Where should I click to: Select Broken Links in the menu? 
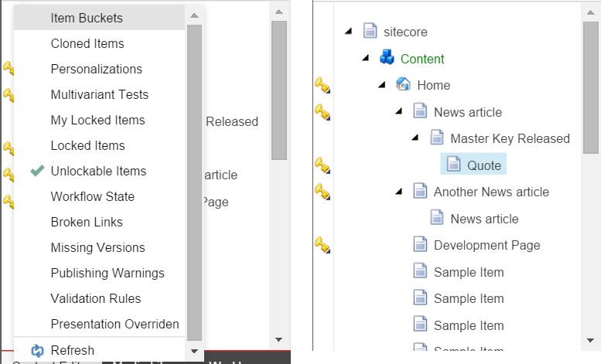pos(87,222)
